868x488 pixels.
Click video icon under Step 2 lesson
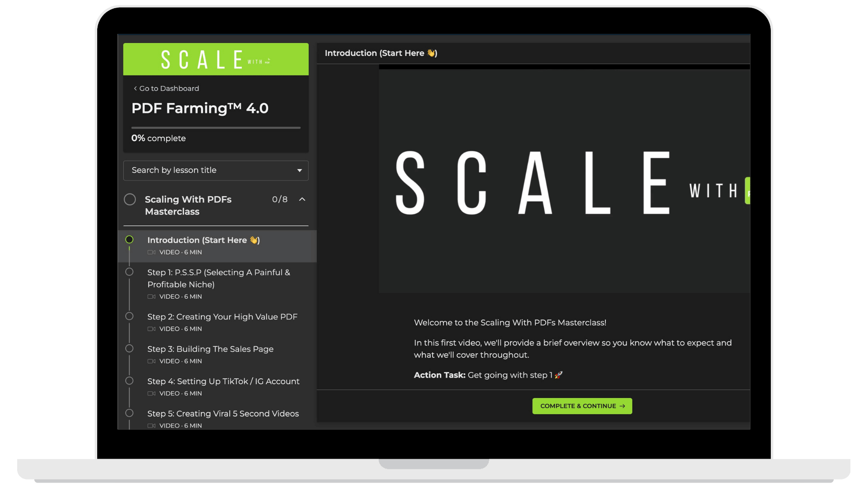[x=151, y=329]
